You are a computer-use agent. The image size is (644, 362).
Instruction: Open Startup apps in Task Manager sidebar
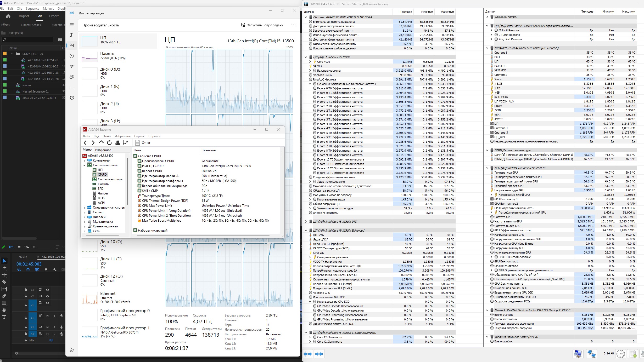(72, 66)
